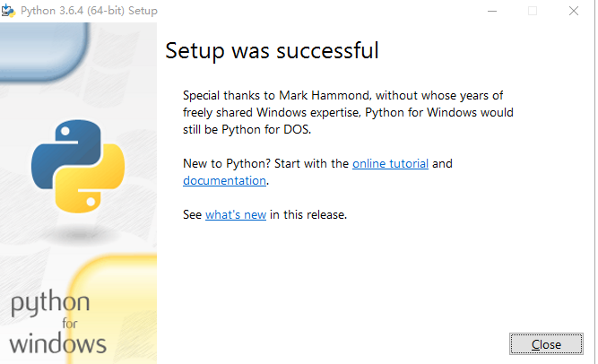
Task: Click the "Setup was successful" heading
Action: point(272,51)
